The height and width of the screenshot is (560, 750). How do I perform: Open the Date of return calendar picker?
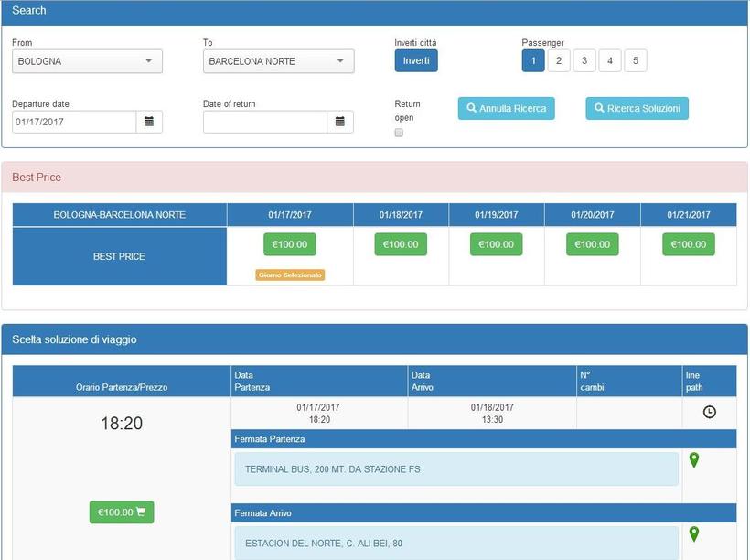340,122
